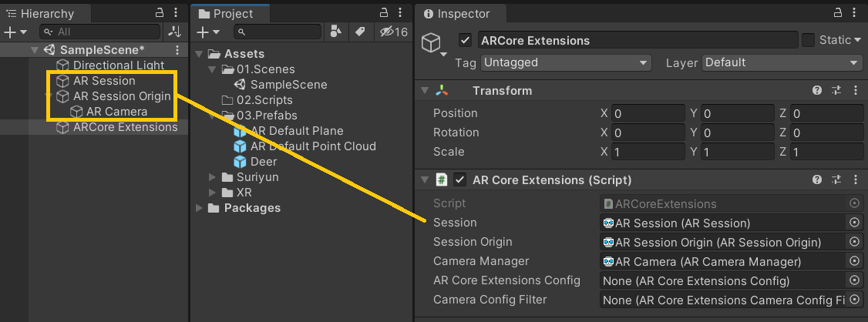Open Transform component help icon
This screenshot has width=868, height=322.
point(816,91)
